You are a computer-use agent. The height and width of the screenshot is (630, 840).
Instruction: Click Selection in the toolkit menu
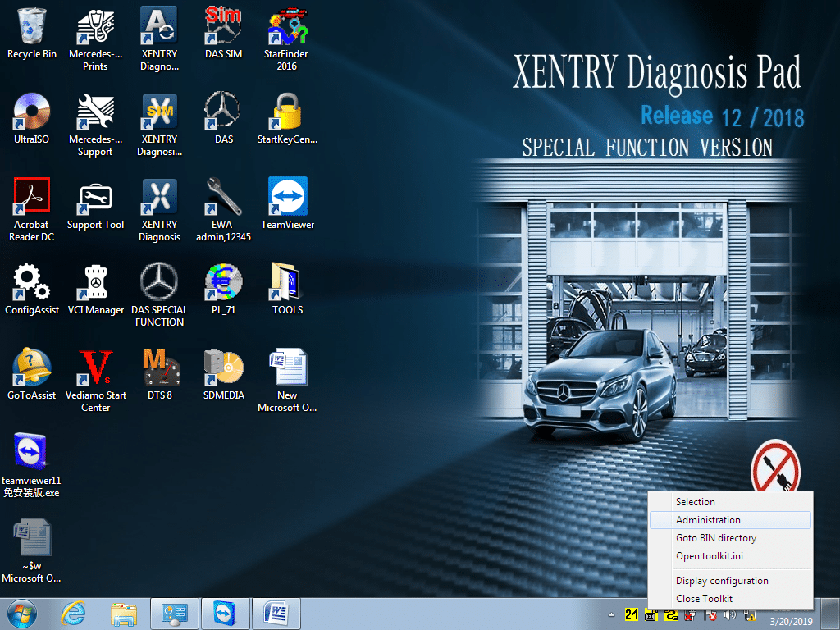[695, 502]
